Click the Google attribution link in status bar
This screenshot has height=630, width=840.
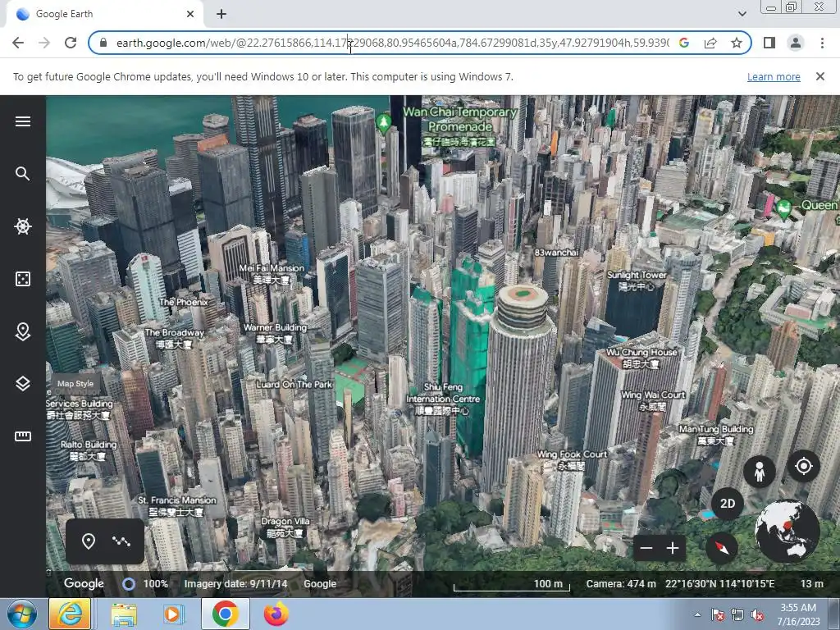320,584
